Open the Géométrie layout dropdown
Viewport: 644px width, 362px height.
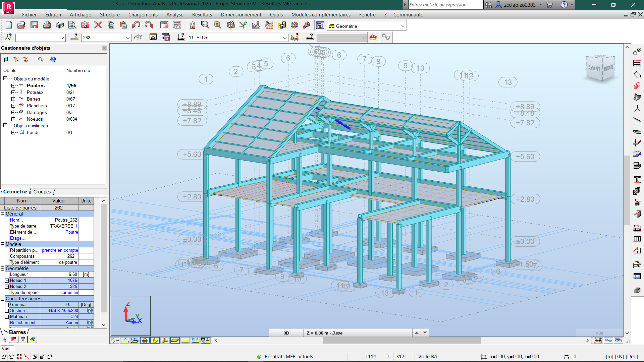[402, 26]
